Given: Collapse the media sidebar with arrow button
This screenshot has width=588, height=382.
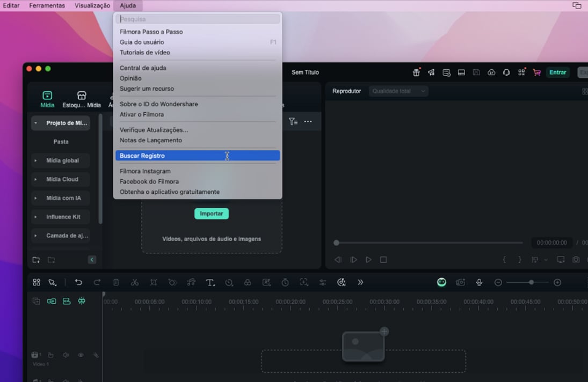Looking at the screenshot, I should [92, 260].
